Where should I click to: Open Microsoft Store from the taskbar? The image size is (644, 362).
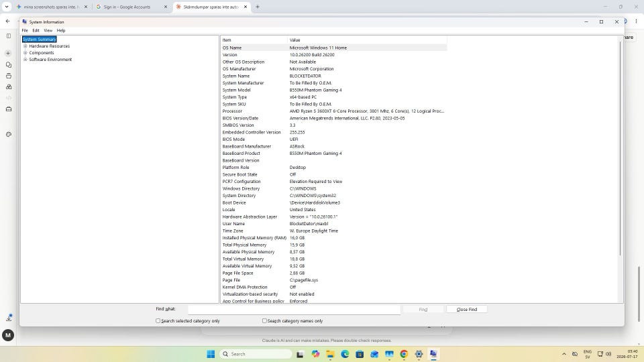tap(360, 354)
